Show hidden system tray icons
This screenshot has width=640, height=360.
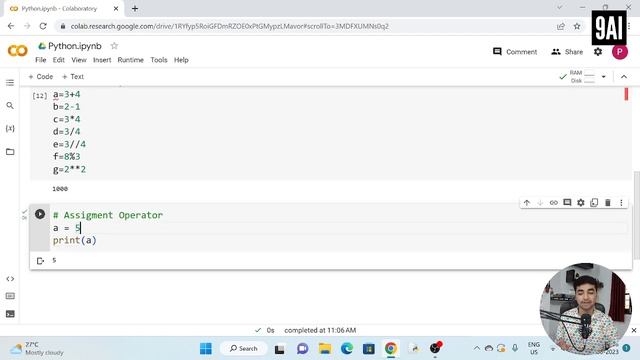[476, 348]
